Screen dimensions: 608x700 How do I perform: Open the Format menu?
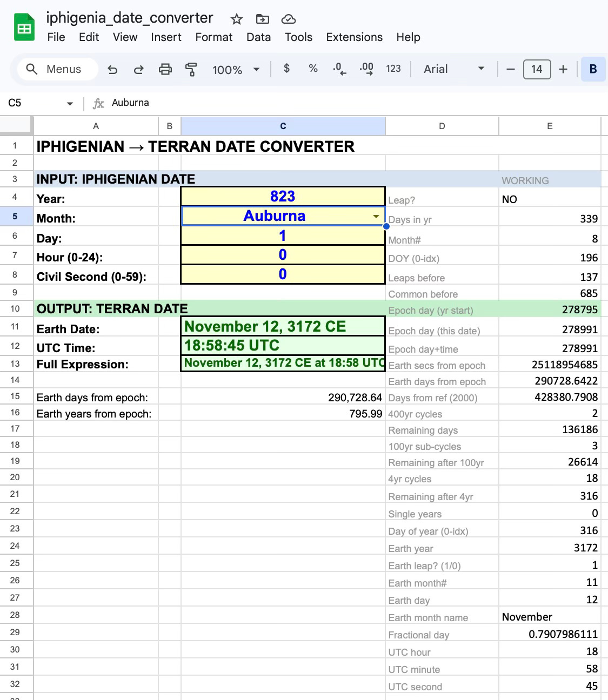point(213,37)
